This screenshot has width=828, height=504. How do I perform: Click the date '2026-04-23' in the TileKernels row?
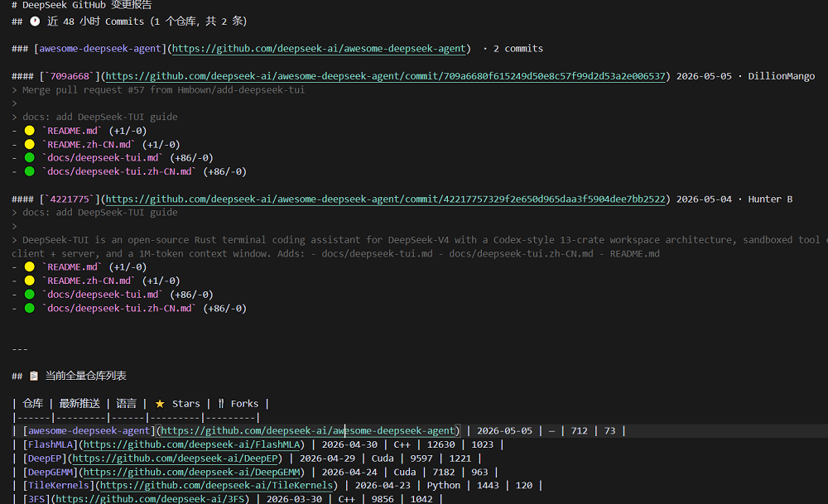(x=383, y=485)
